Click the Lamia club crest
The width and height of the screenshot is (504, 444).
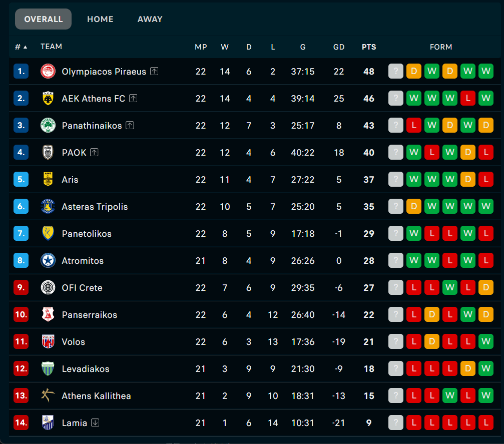coord(48,422)
